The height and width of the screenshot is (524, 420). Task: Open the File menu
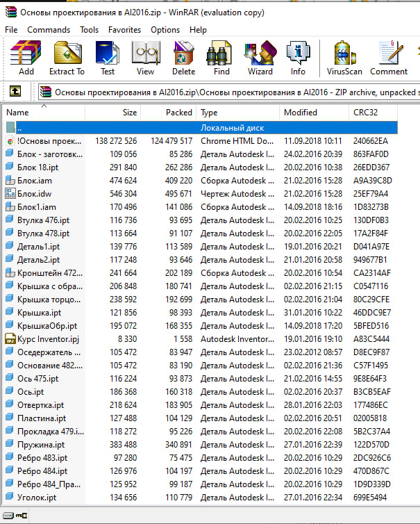[11, 30]
